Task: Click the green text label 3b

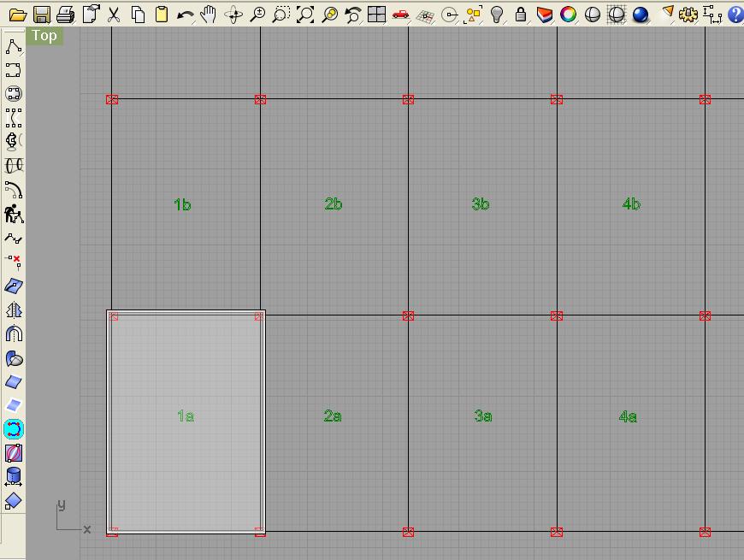Action: coord(481,203)
